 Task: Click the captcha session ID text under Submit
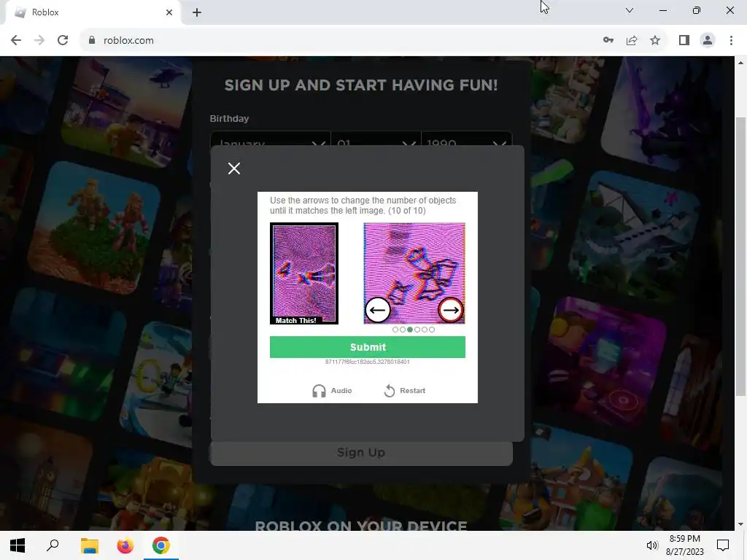368,362
